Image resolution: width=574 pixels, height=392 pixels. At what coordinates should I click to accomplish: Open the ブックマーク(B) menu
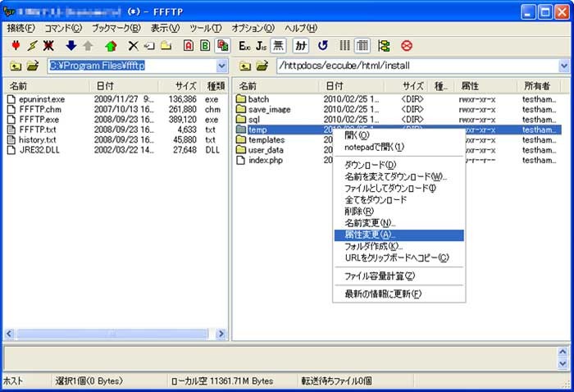click(116, 28)
